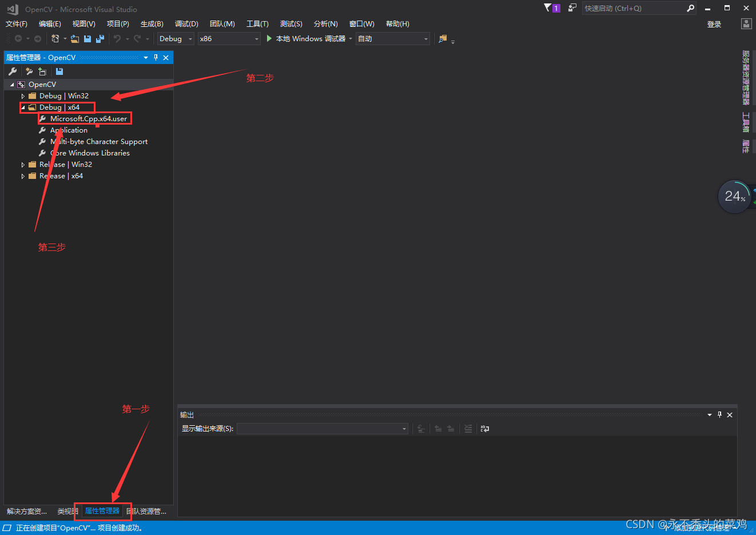Expand the Release | x64 node
Screen dimensions: 756x535
tap(23, 176)
